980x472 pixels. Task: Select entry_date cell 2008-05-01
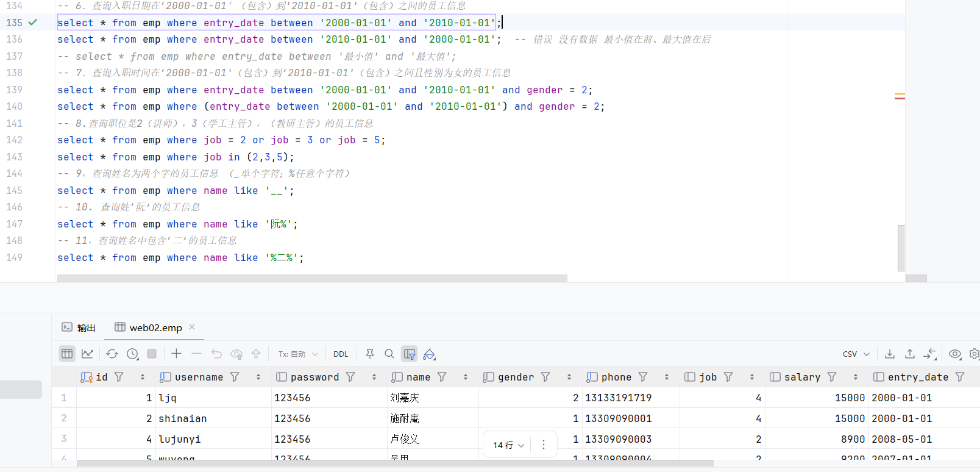923,439
